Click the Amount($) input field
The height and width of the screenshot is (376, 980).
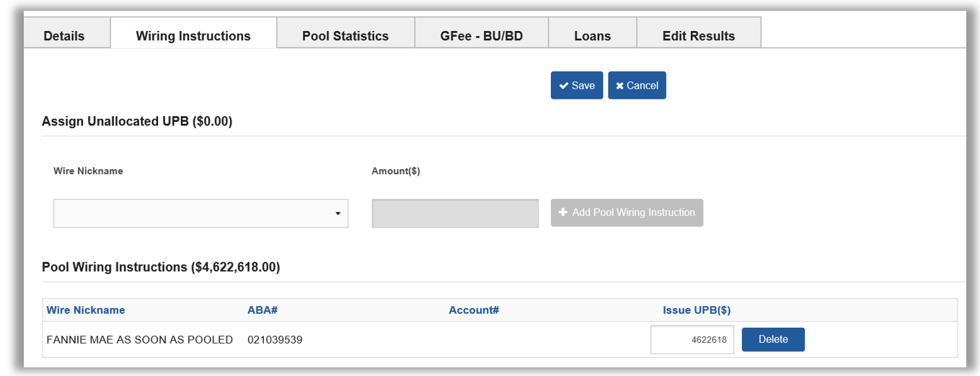(455, 213)
